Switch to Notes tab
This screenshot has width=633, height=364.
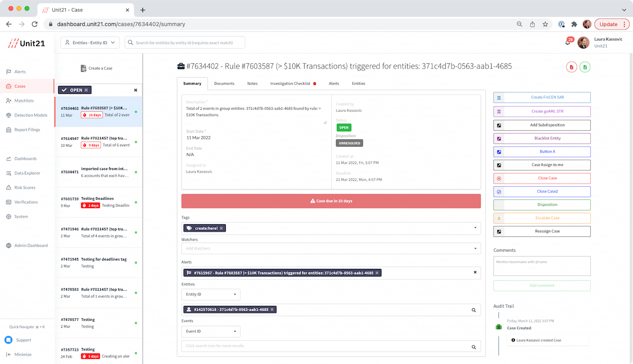coord(253,83)
